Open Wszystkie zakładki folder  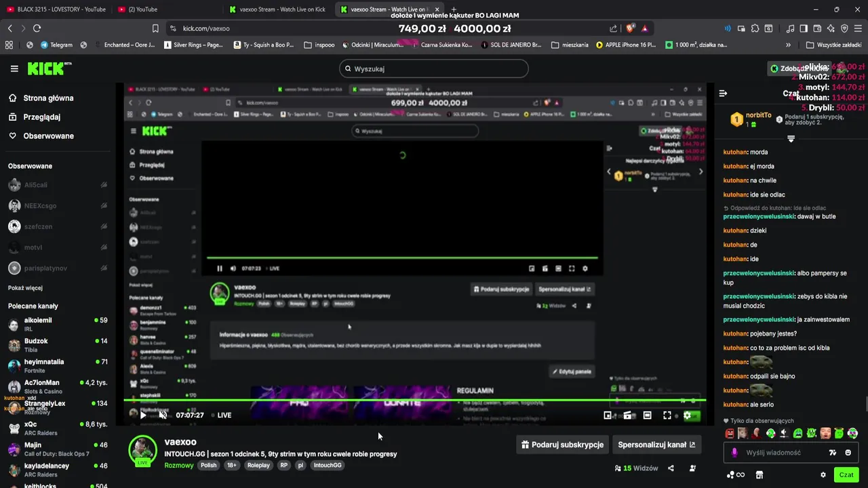click(833, 45)
